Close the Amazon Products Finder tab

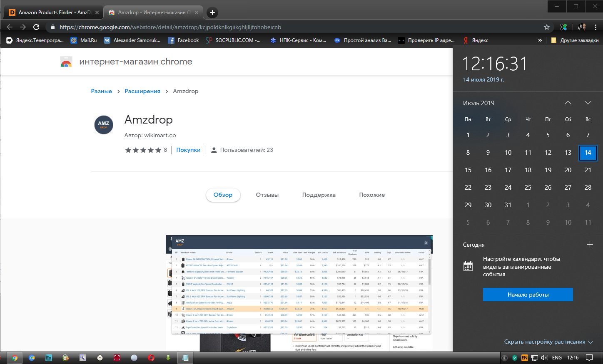97,12
